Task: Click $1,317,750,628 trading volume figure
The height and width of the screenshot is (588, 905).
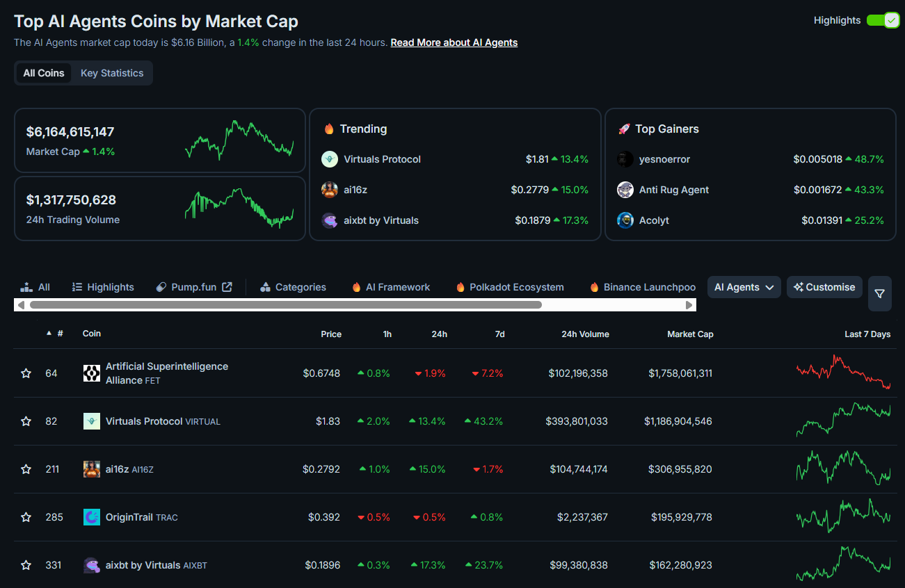Action: 71,200
